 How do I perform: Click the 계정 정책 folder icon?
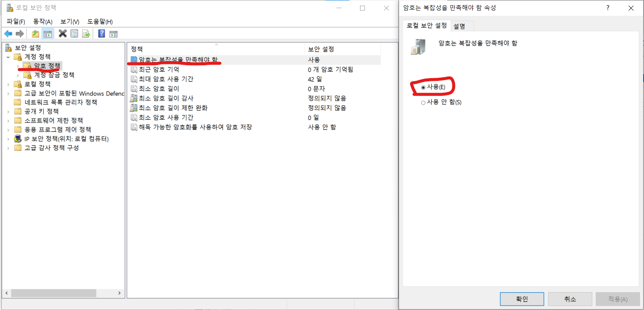point(18,57)
